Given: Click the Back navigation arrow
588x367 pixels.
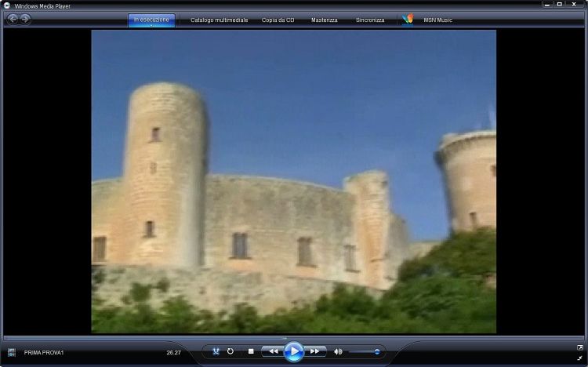Looking at the screenshot, I should coord(13,19).
